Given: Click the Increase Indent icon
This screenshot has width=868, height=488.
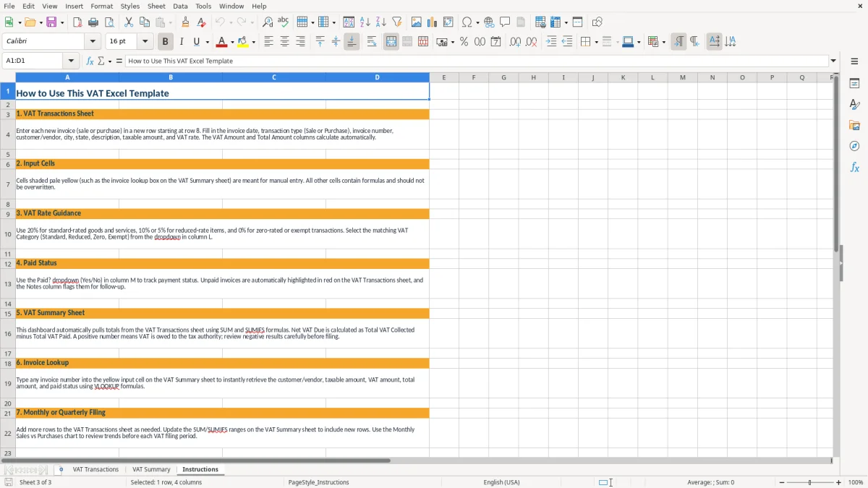Looking at the screenshot, I should tap(551, 42).
